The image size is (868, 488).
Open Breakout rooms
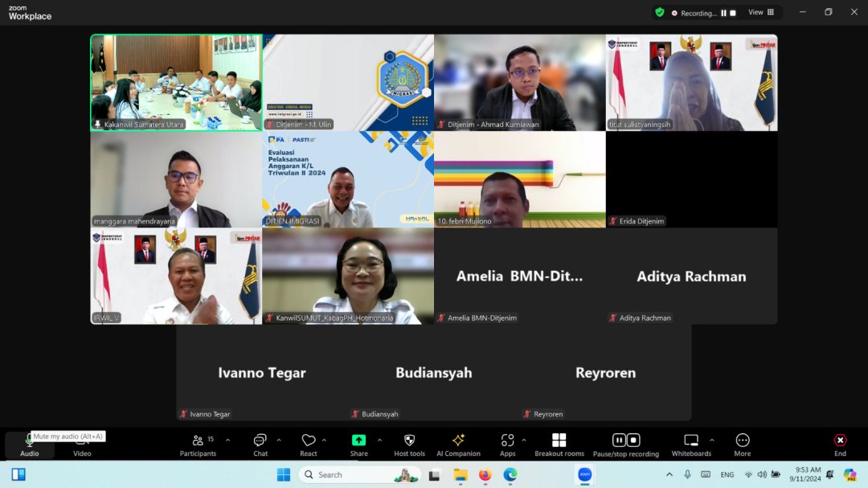click(x=559, y=443)
